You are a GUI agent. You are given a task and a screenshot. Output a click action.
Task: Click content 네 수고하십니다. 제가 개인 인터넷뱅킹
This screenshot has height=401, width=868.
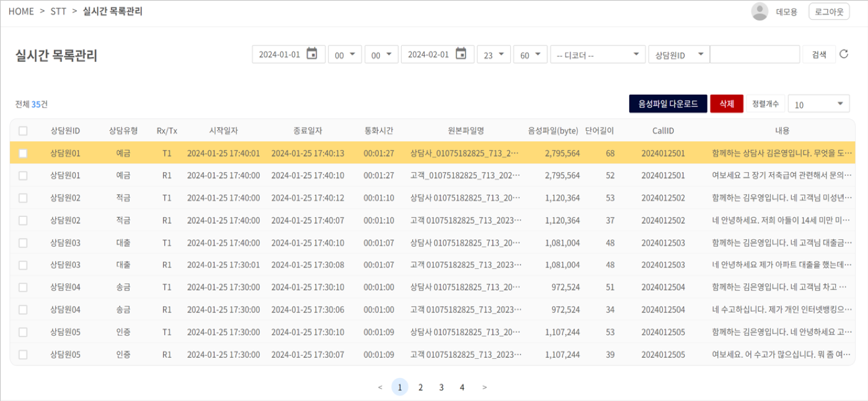(x=782, y=309)
